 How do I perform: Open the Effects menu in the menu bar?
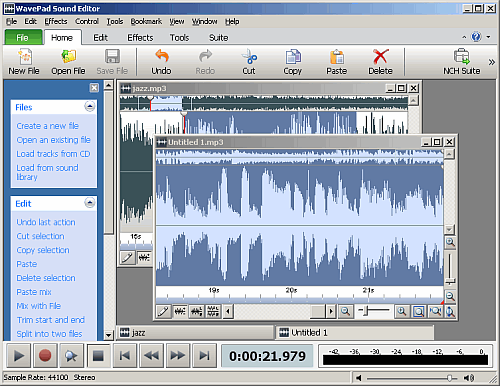point(56,21)
